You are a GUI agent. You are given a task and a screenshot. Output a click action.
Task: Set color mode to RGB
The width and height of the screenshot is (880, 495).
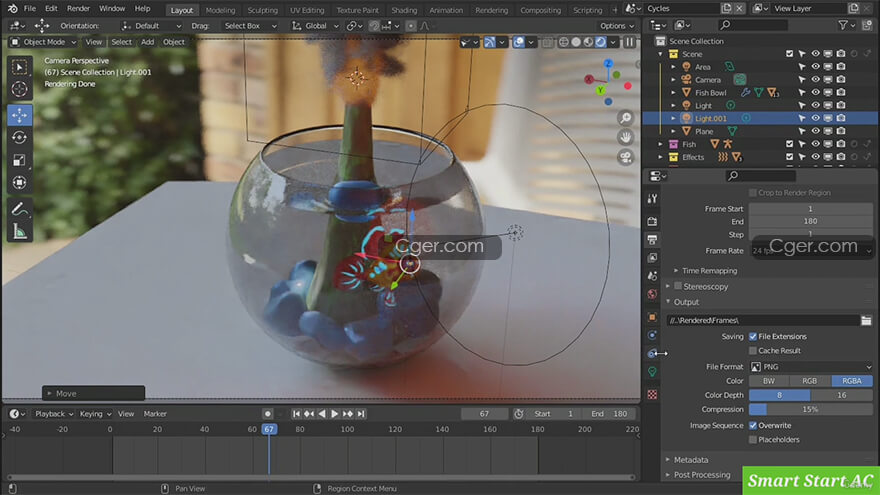pyautogui.click(x=809, y=381)
